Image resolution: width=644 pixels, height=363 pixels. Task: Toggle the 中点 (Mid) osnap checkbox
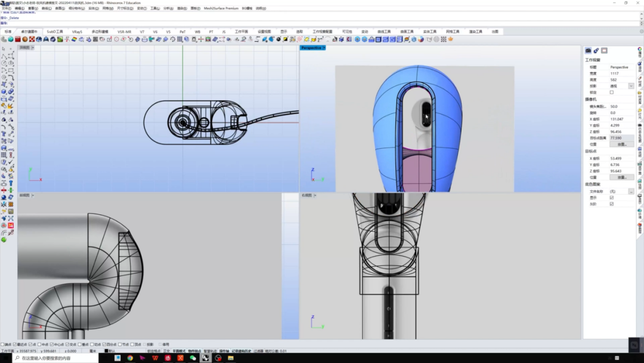[39, 344]
